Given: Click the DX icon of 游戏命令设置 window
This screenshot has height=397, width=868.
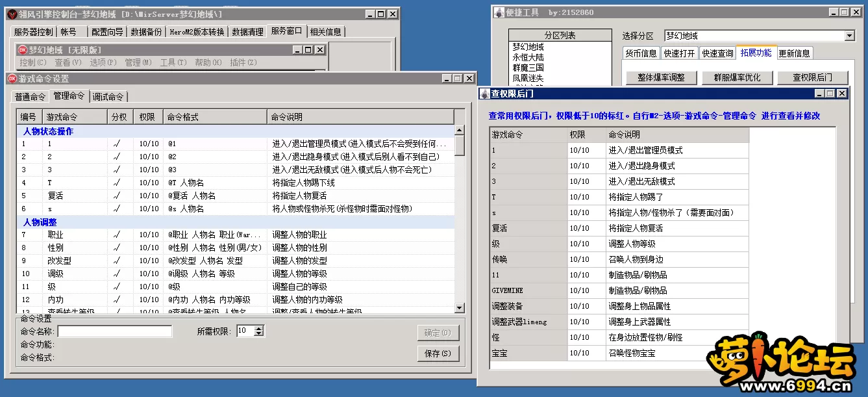Looking at the screenshot, I should click(x=12, y=78).
